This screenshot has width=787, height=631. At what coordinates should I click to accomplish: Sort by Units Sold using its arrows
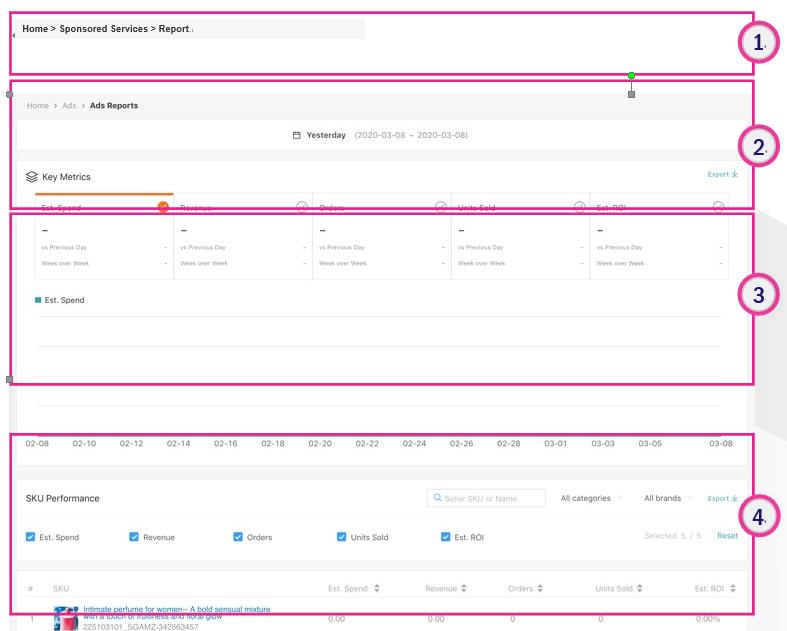(x=640, y=588)
